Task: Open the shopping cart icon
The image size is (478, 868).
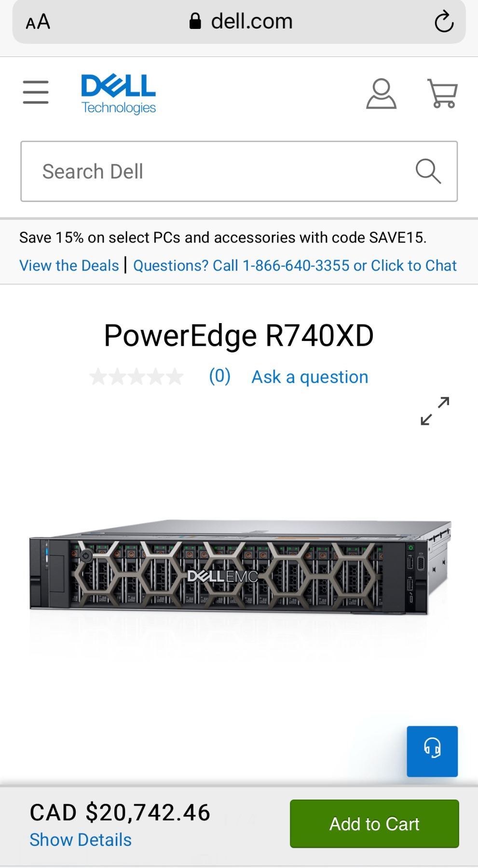Action: pos(442,94)
